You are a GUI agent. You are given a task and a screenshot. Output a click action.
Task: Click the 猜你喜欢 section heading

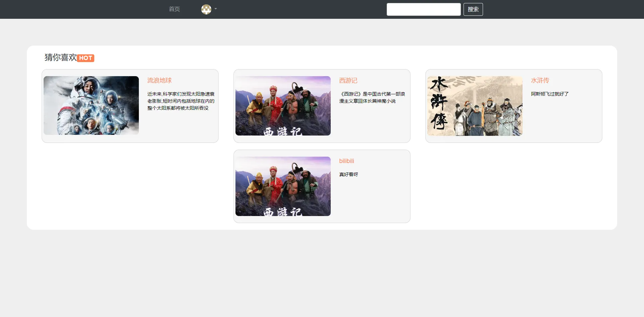coord(61,57)
